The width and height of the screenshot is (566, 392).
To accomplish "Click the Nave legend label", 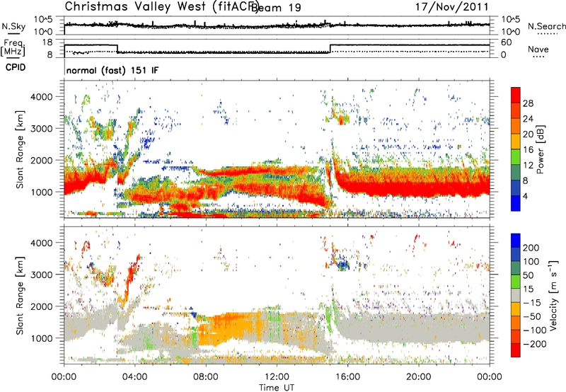I will point(538,49).
